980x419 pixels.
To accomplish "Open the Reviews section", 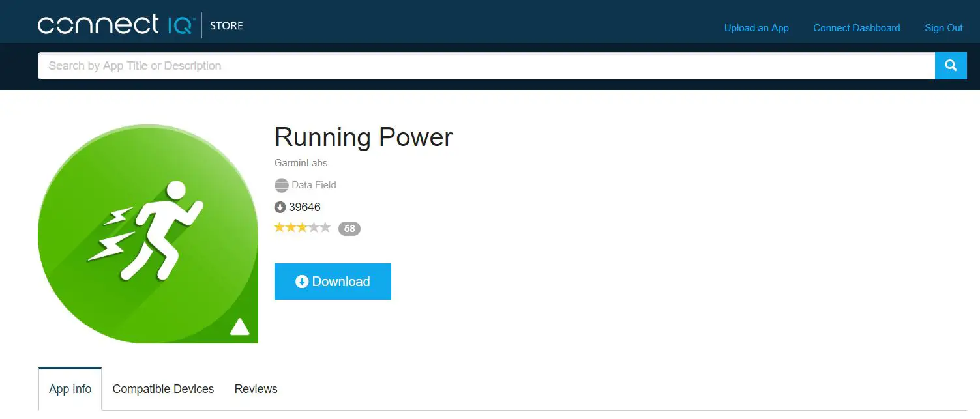I will (x=256, y=388).
